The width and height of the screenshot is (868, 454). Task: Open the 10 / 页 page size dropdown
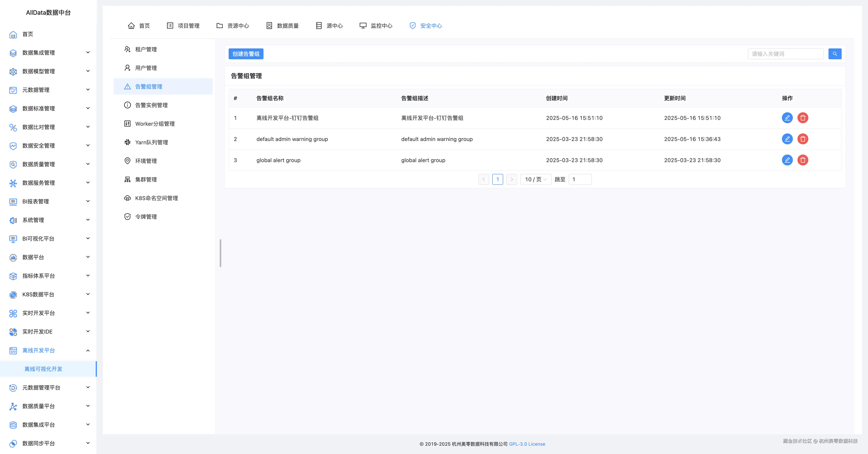click(x=535, y=180)
